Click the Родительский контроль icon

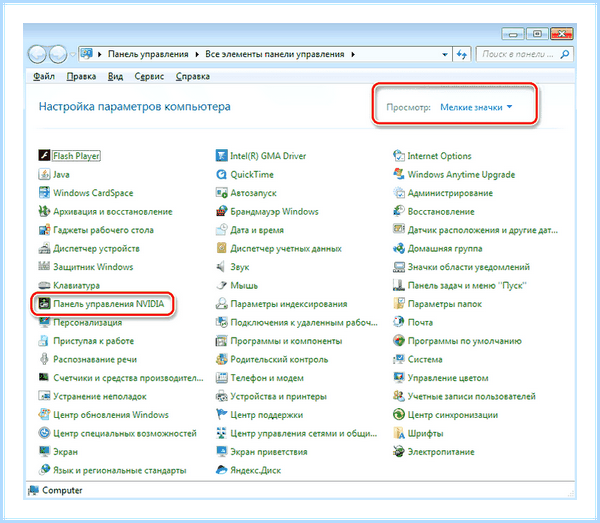(x=222, y=359)
